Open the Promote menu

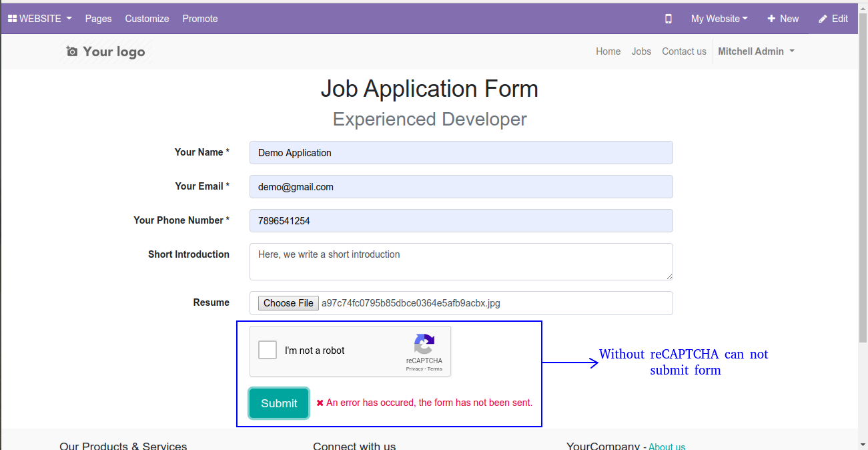click(200, 19)
